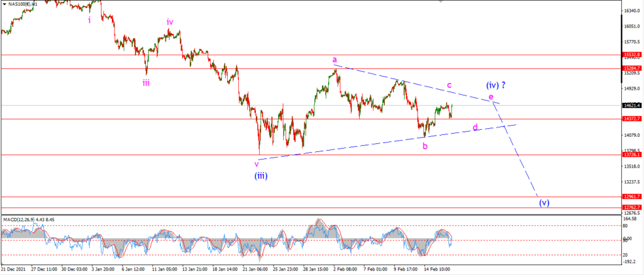Screen dimensions: 644x275
Task: Select the magenta 'b' wave label
Action: point(425,146)
